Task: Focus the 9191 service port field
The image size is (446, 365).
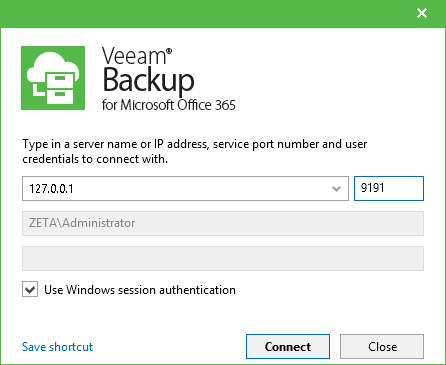Action: pyautogui.click(x=389, y=188)
